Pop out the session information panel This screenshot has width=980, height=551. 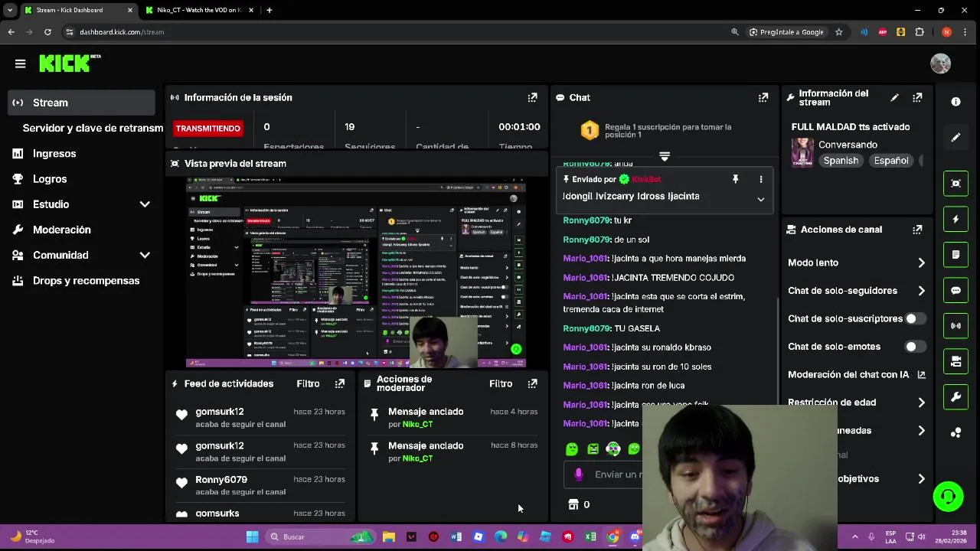pyautogui.click(x=532, y=97)
